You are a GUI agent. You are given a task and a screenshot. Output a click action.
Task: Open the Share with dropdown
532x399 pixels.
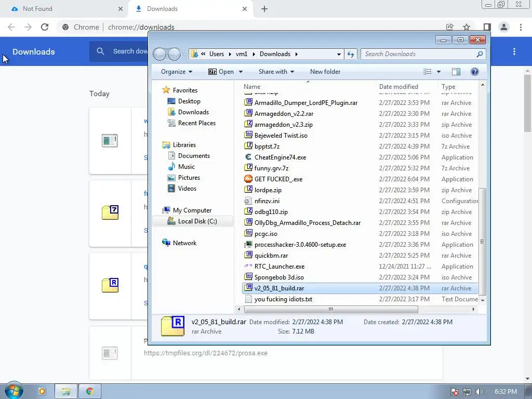click(276, 72)
